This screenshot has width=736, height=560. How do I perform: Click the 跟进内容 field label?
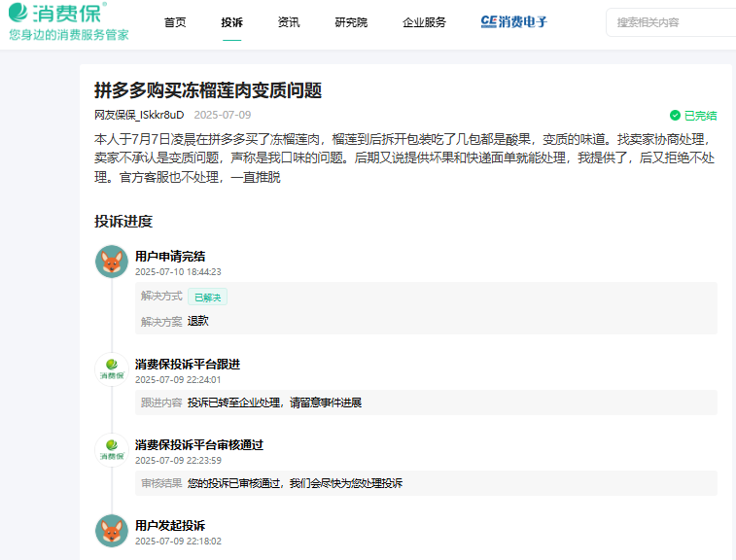click(x=161, y=402)
